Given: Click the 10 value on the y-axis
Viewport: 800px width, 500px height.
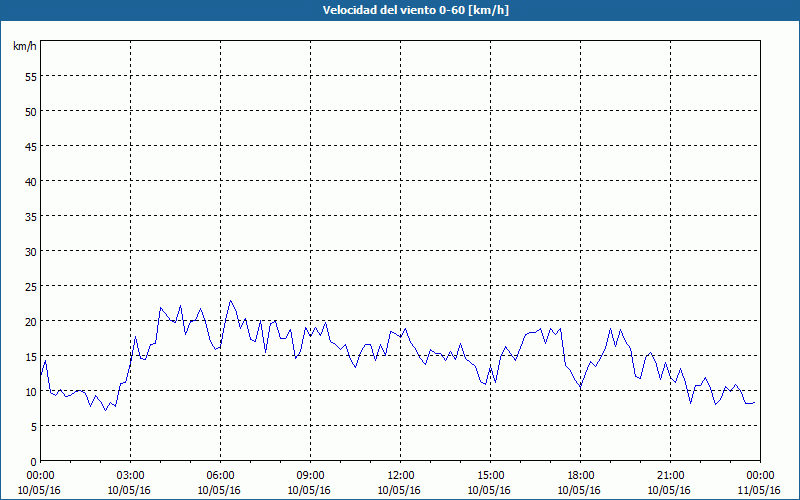Looking at the screenshot, I should point(31,391).
